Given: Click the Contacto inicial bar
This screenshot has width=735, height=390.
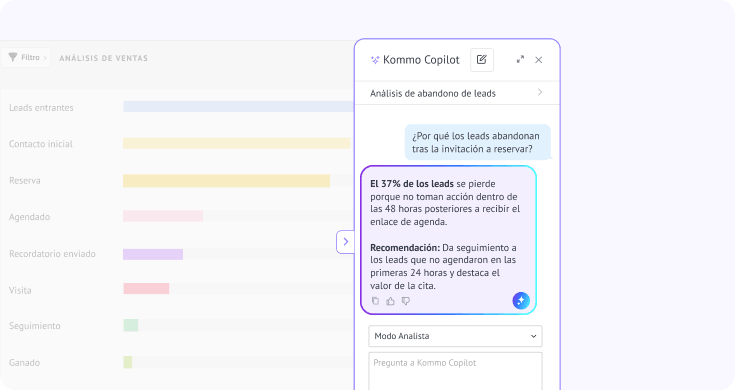Looking at the screenshot, I should [236, 143].
